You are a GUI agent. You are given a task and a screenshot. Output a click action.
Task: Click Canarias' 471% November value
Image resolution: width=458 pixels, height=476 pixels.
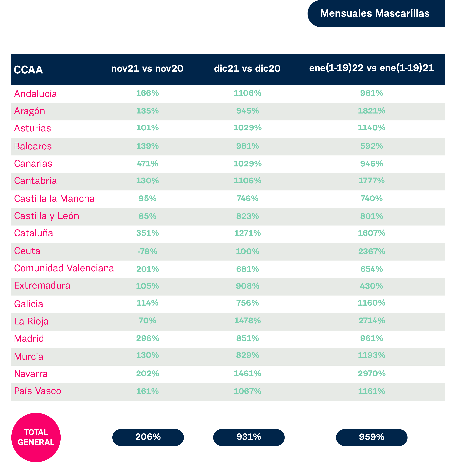tap(147, 164)
